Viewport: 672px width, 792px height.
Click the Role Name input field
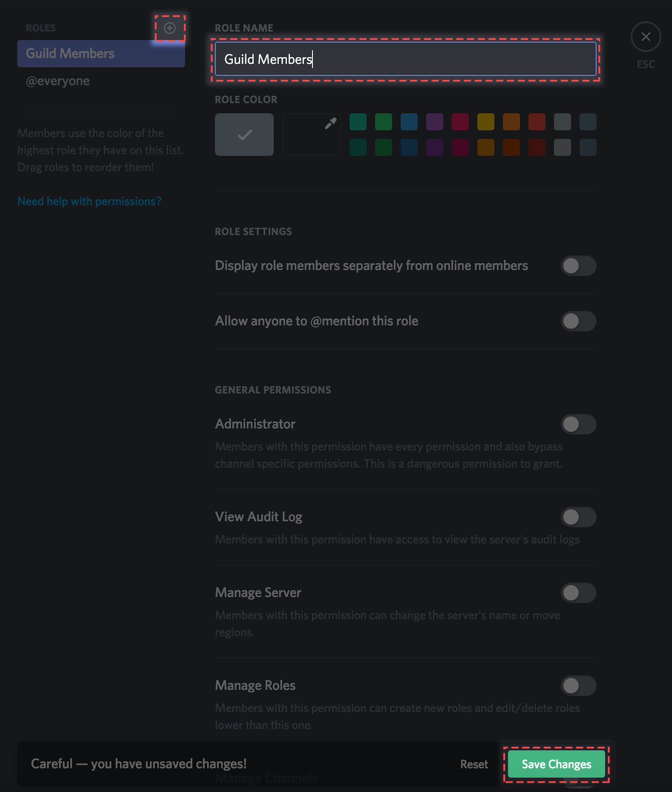(406, 59)
